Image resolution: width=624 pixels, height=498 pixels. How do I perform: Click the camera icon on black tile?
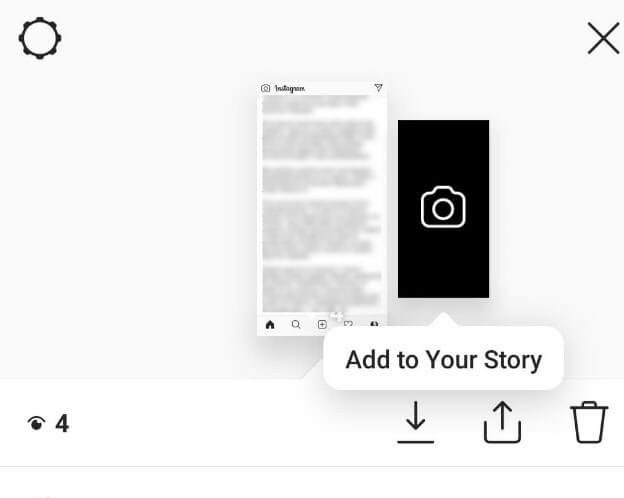coord(443,207)
